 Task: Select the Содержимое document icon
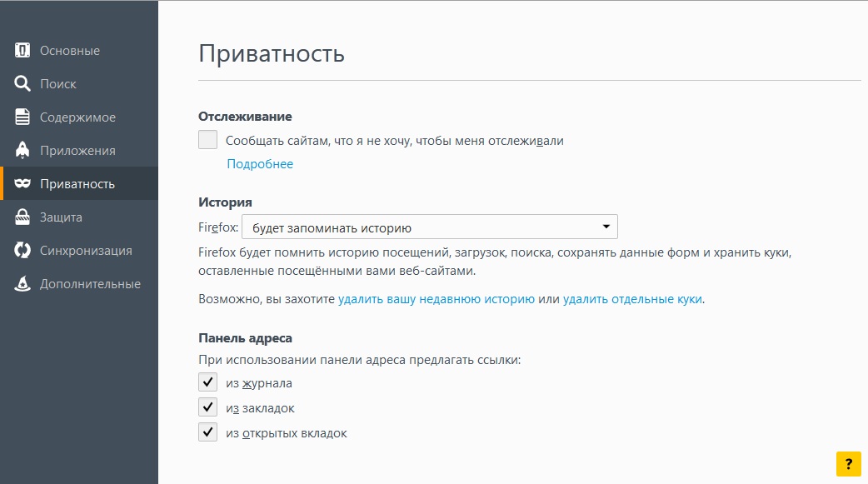(22, 117)
